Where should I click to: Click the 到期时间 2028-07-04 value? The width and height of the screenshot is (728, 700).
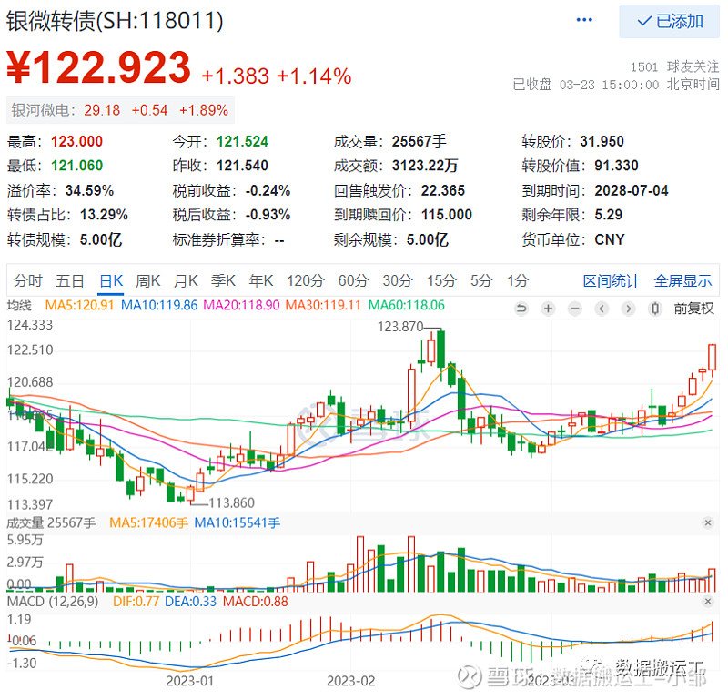(632, 190)
